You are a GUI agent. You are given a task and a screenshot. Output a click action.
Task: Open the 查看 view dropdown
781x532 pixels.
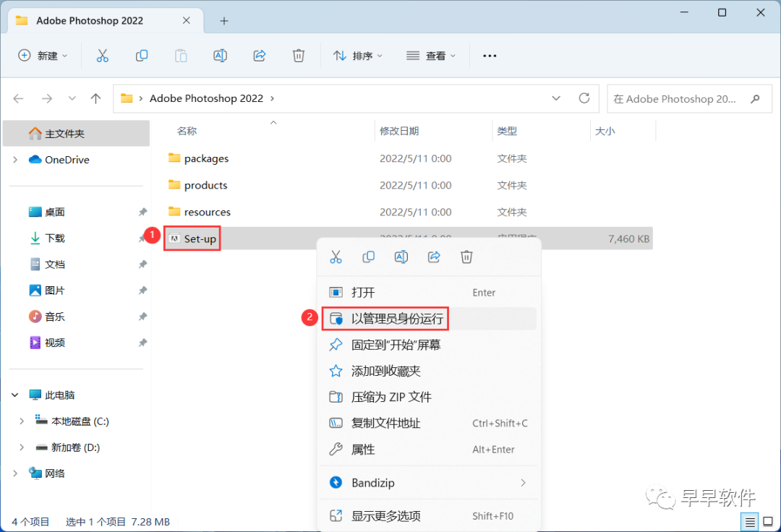[x=432, y=56]
